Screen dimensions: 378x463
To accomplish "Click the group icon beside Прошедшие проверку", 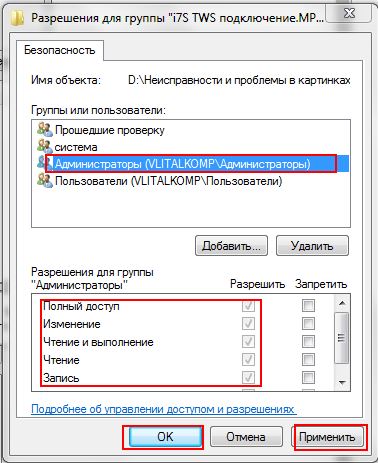I will (x=45, y=130).
